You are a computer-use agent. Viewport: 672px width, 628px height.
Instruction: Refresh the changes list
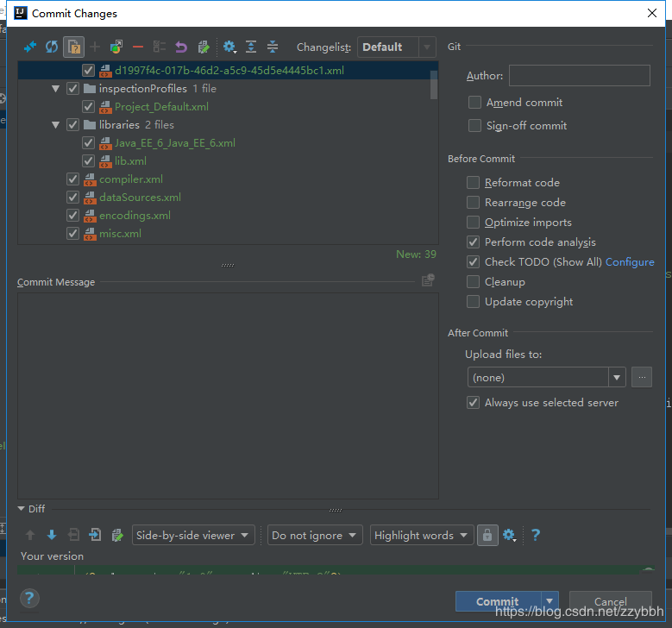tap(52, 47)
